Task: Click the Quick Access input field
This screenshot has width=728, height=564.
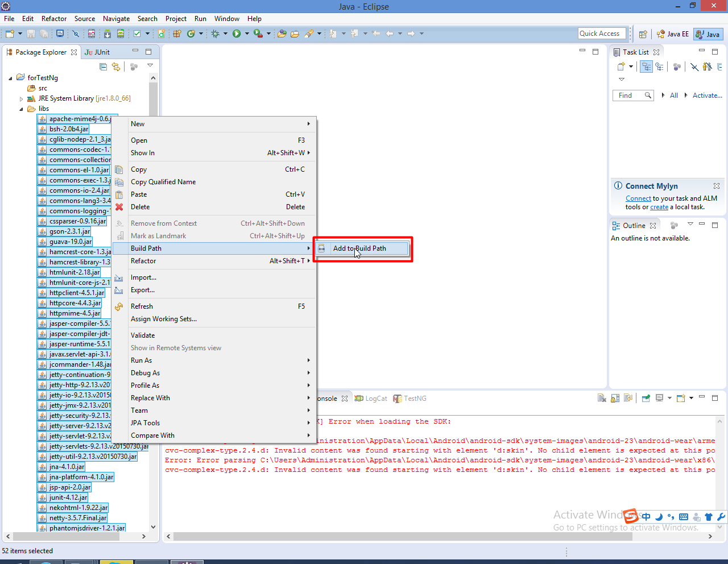Action: pyautogui.click(x=602, y=34)
